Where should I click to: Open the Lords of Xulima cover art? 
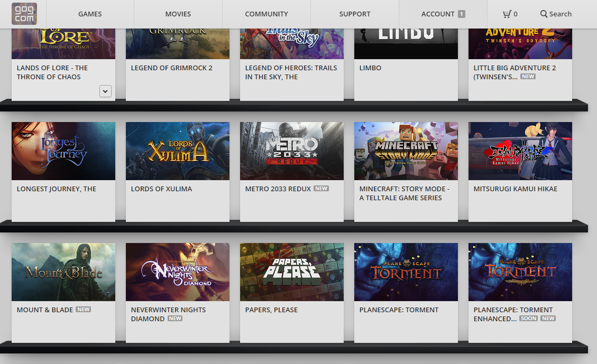coord(178,151)
